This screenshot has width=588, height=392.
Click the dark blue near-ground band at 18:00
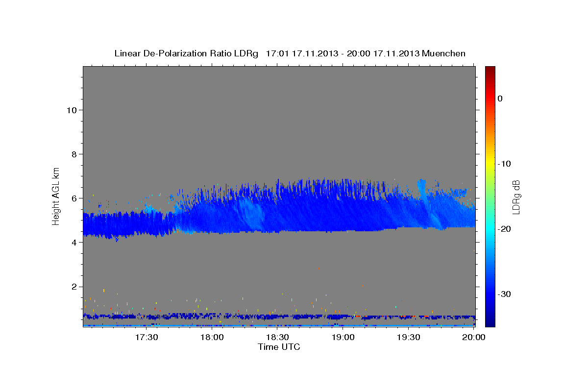(213, 317)
